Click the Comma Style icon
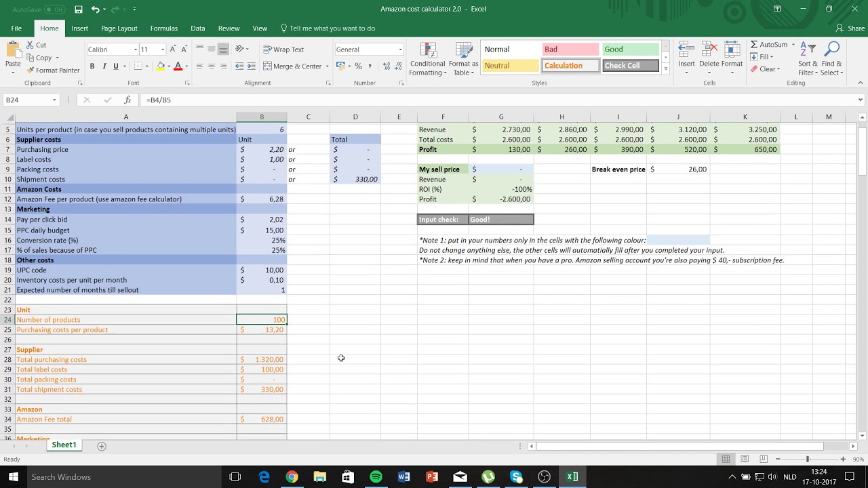Image resolution: width=868 pixels, height=488 pixels. tap(370, 66)
